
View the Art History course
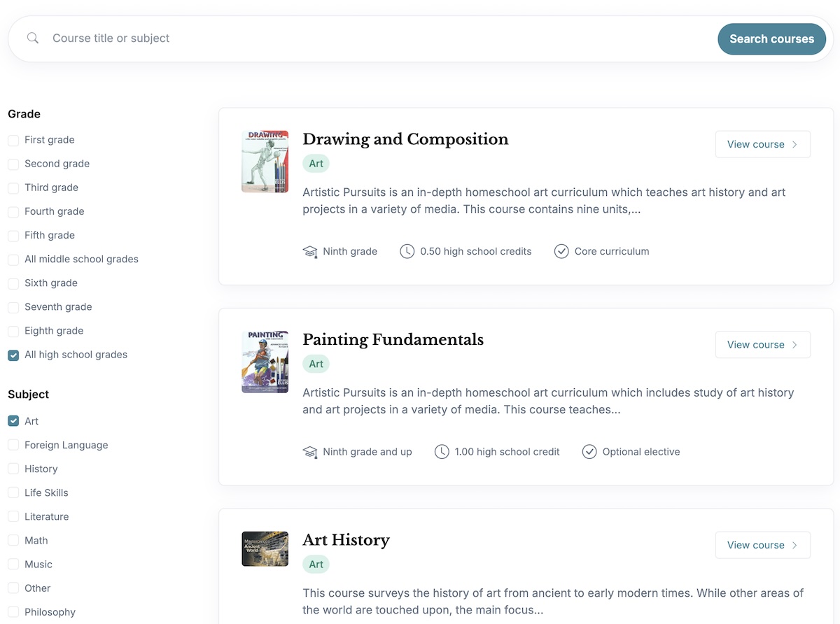tap(763, 545)
